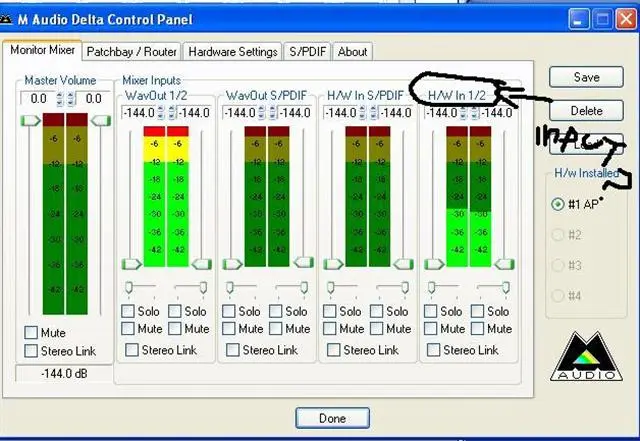Check left Solo box for WavOut 1/2
This screenshot has height=441, width=640.
[129, 312]
